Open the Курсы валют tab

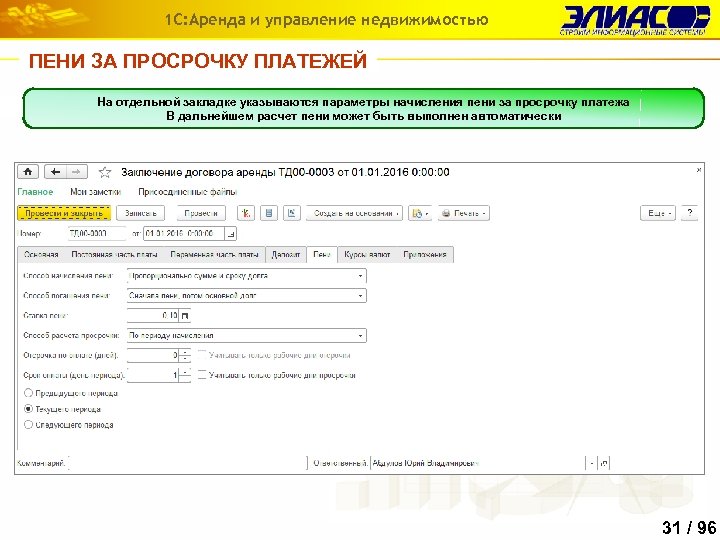pos(367,254)
